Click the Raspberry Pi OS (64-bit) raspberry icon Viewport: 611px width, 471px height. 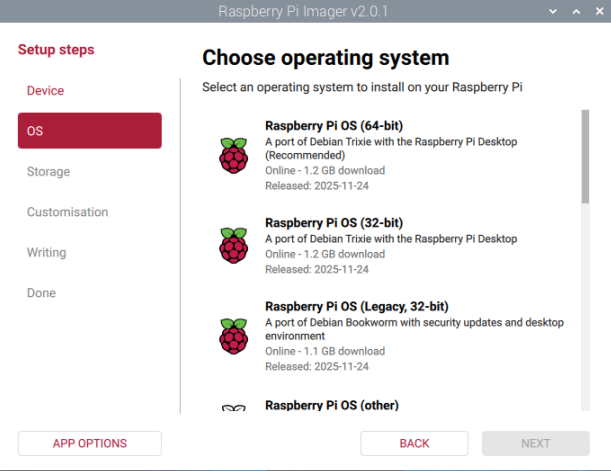click(233, 155)
